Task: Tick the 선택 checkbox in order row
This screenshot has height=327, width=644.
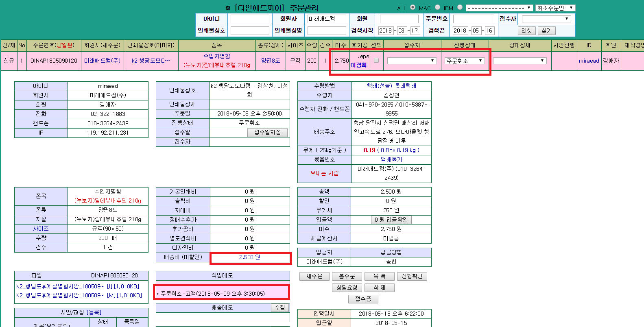Action: (x=376, y=61)
